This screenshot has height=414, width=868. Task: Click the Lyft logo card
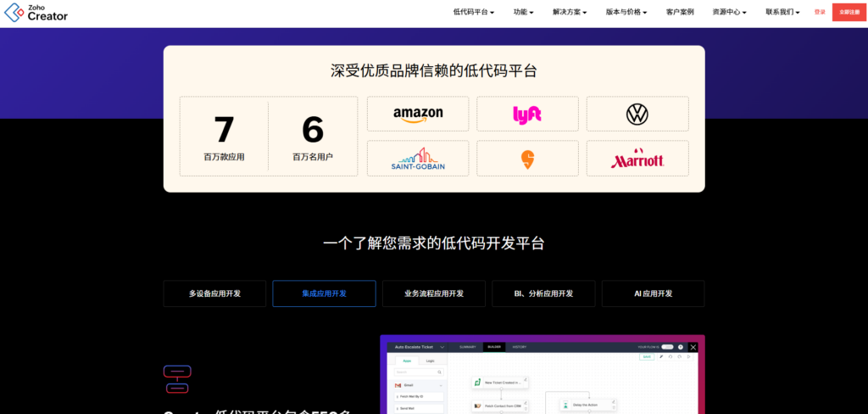527,114
